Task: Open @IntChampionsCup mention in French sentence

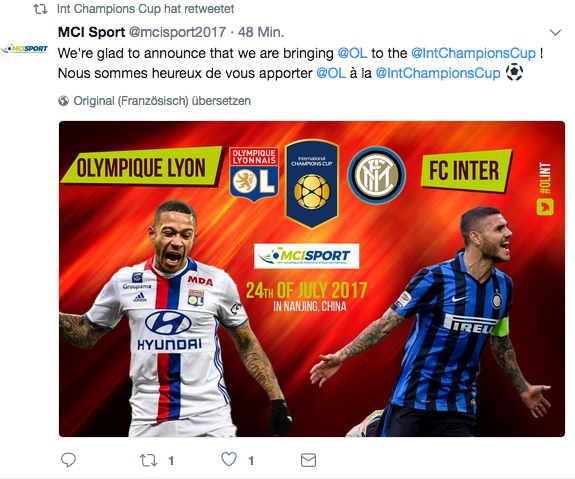Action: pos(438,74)
